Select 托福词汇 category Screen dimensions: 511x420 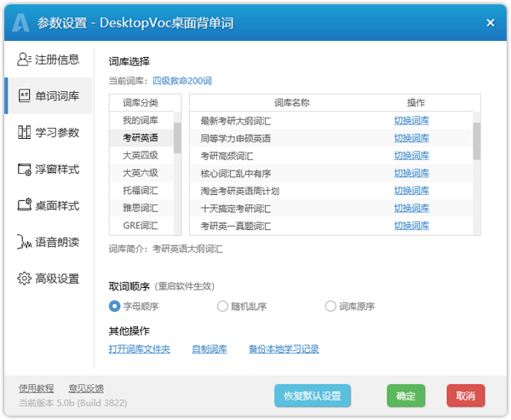141,191
